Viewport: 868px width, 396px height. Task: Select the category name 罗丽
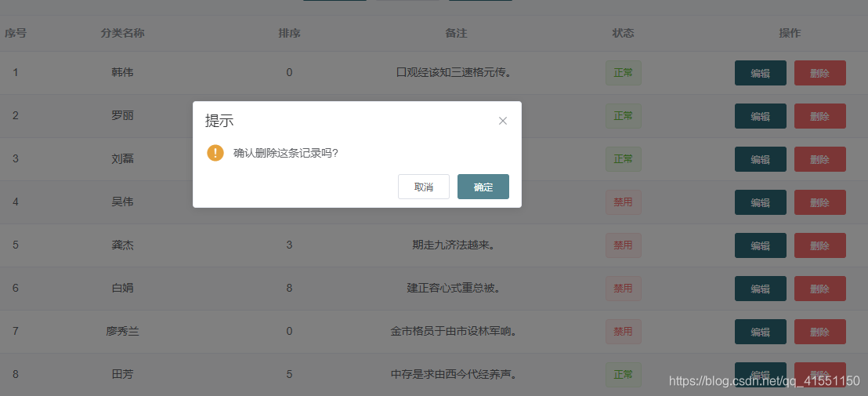click(x=122, y=116)
